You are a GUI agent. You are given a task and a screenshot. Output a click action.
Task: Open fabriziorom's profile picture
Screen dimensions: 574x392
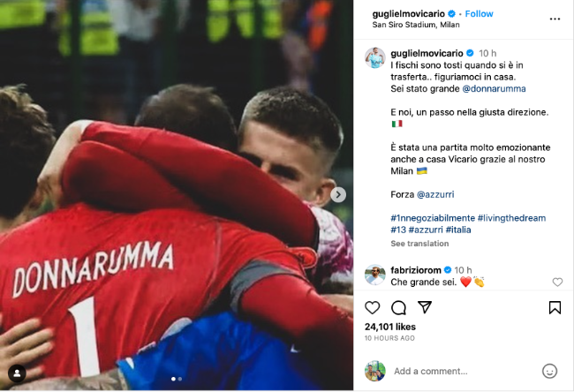pos(374,275)
